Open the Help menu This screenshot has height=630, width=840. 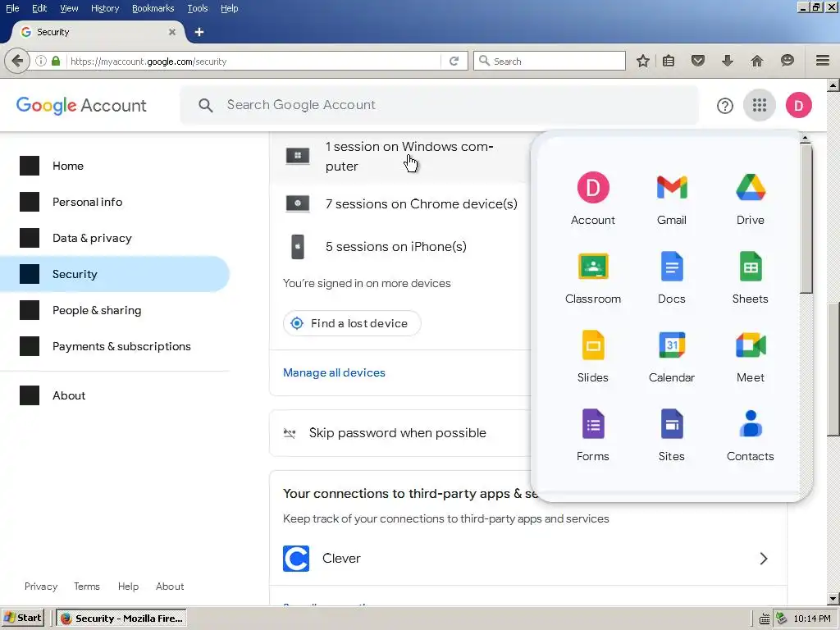(230, 8)
